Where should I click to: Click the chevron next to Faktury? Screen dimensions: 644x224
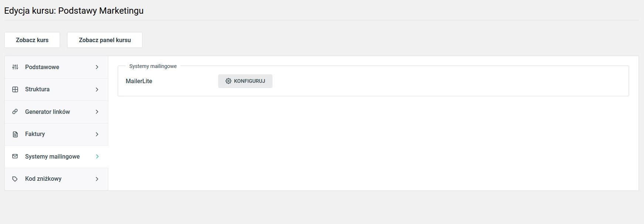(x=97, y=134)
